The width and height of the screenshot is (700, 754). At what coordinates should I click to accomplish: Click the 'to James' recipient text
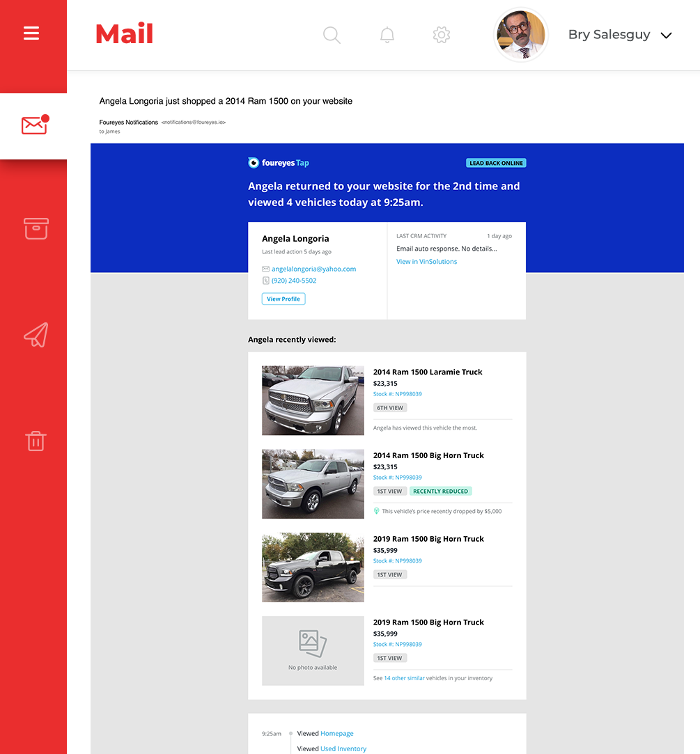click(x=109, y=132)
